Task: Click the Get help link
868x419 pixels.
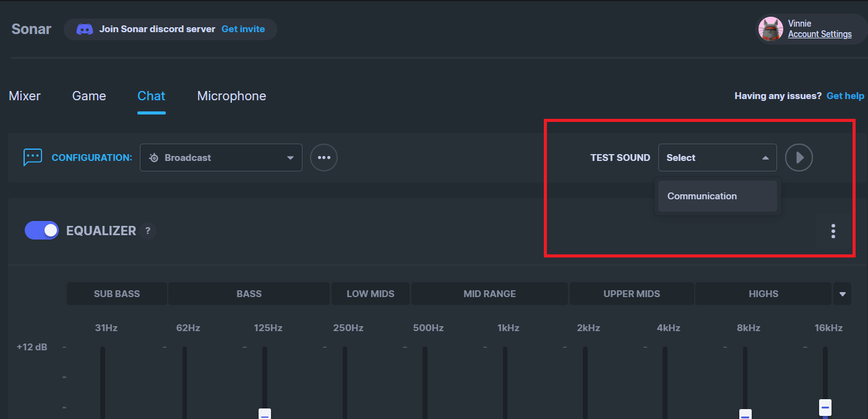Action: 845,96
